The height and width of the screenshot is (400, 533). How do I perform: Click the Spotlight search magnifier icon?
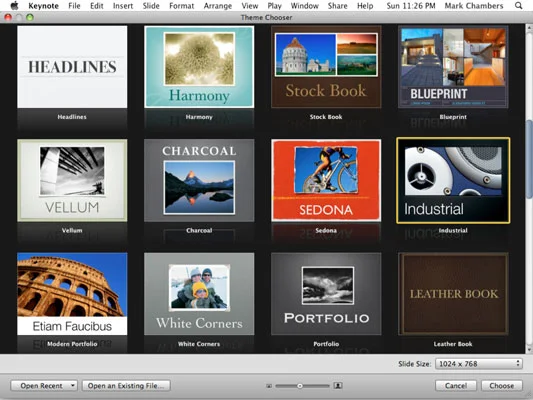pyautogui.click(x=518, y=5)
